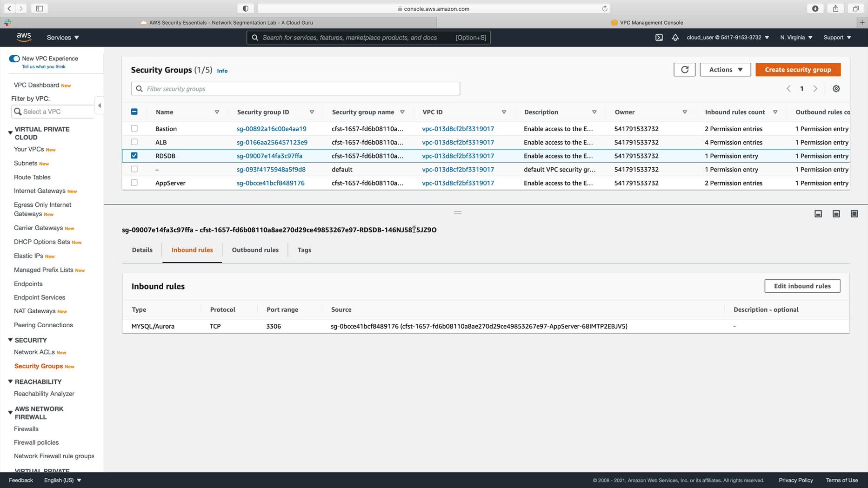Switch to the Tags tab

click(304, 250)
